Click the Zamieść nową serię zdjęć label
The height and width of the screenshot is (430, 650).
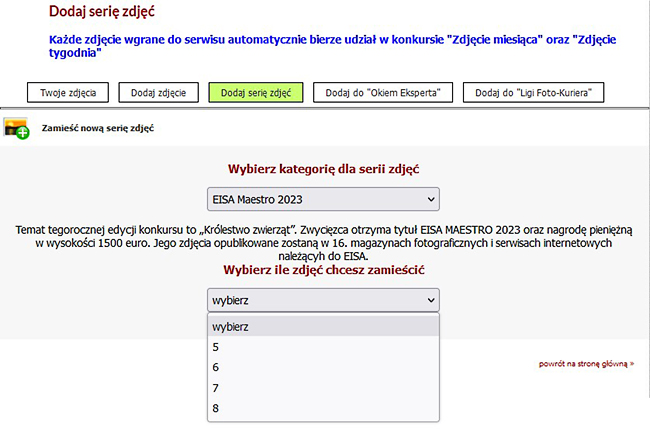pyautogui.click(x=98, y=129)
